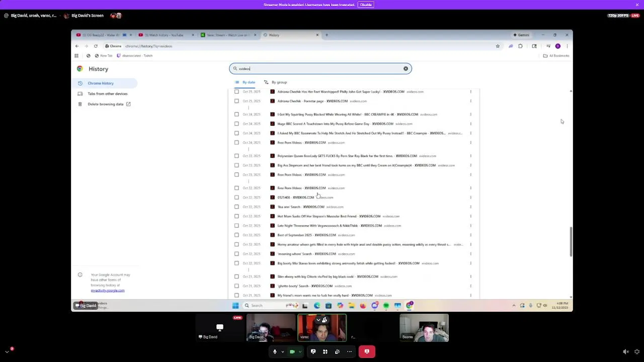The image size is (644, 362).
Task: Open Tabs from other devices
Action: (x=104, y=94)
